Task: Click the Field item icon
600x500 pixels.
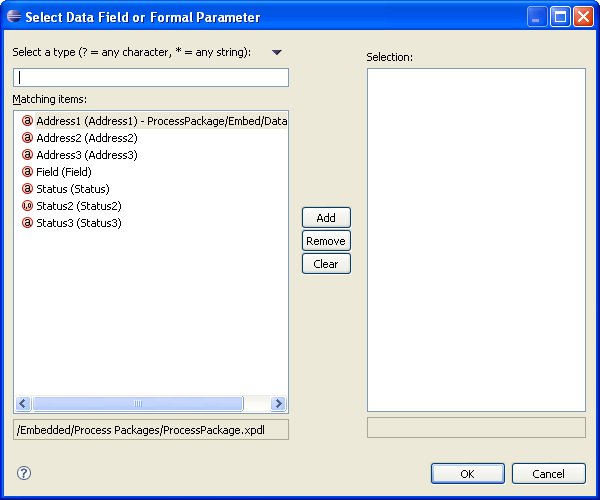Action: tap(28, 172)
